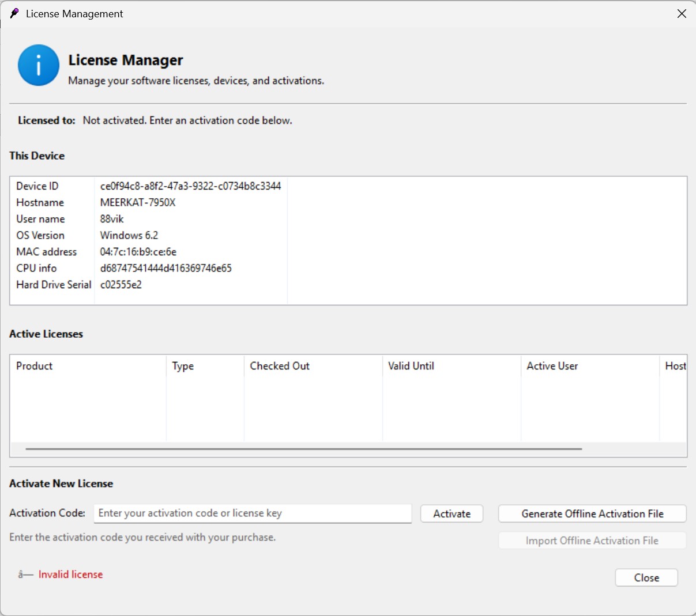
Task: Click the CPU info label
Action: click(36, 268)
